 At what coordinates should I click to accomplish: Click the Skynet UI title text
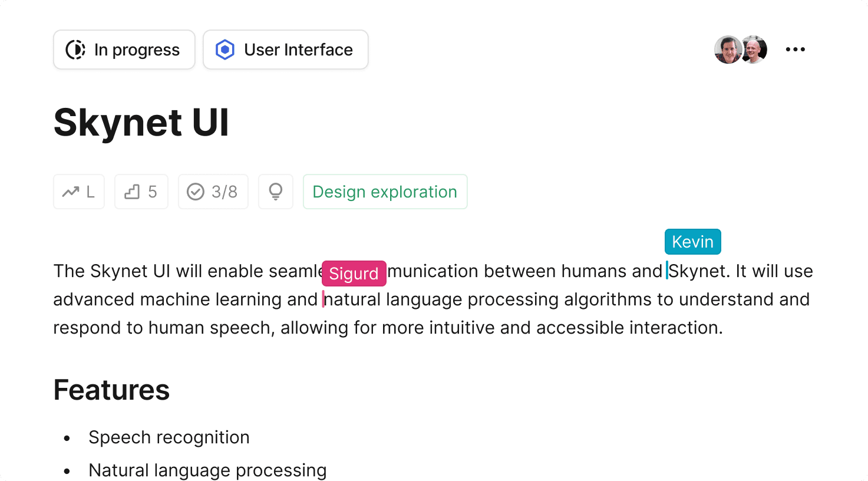[141, 123]
